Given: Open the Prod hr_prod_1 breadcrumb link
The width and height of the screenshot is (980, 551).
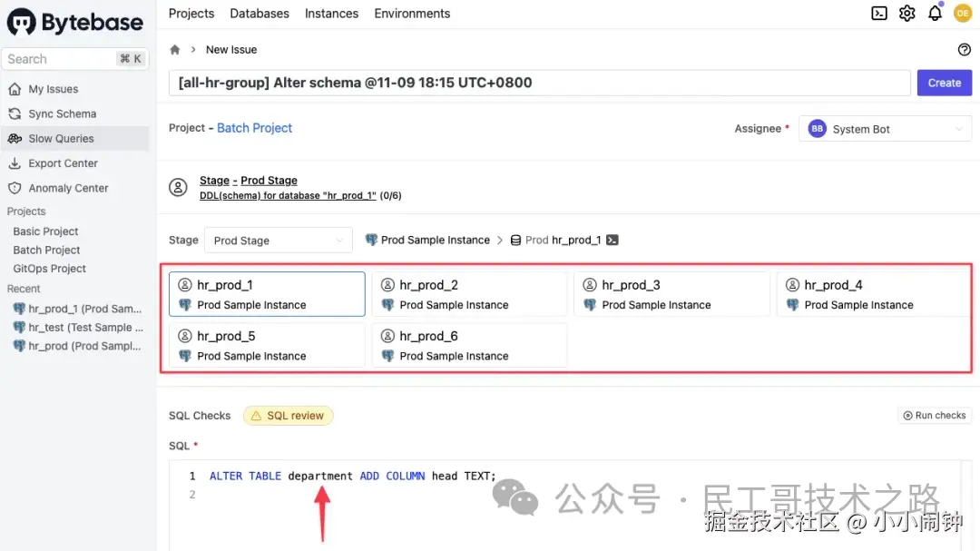Looking at the screenshot, I should pos(563,241).
